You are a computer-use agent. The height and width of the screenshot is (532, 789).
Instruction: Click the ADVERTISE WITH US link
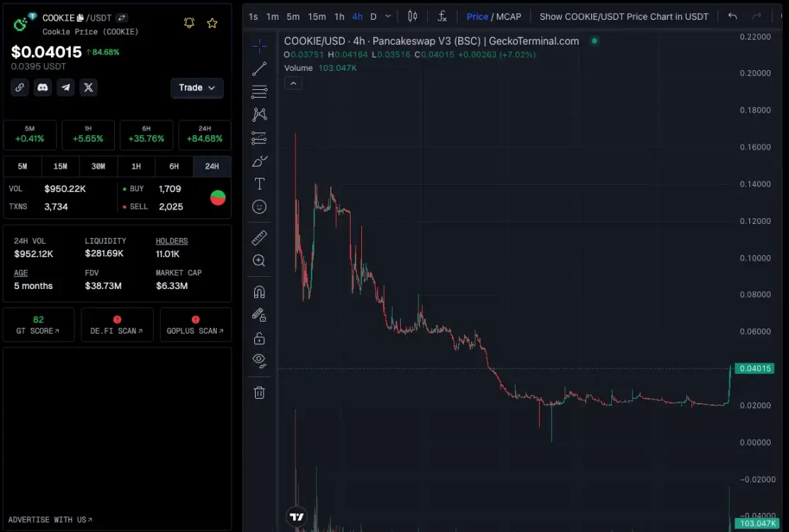click(x=50, y=519)
